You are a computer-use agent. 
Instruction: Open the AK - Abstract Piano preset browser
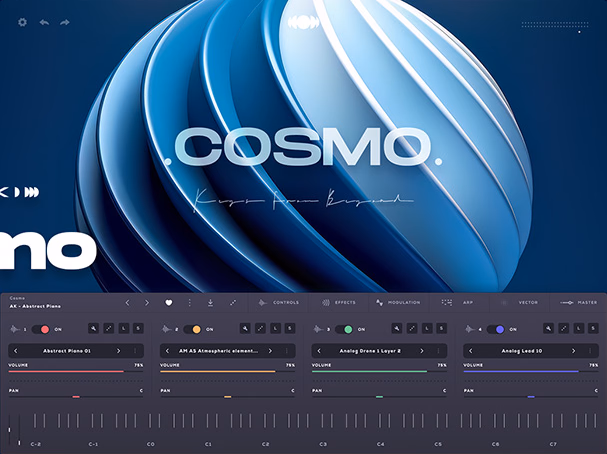pos(35,306)
